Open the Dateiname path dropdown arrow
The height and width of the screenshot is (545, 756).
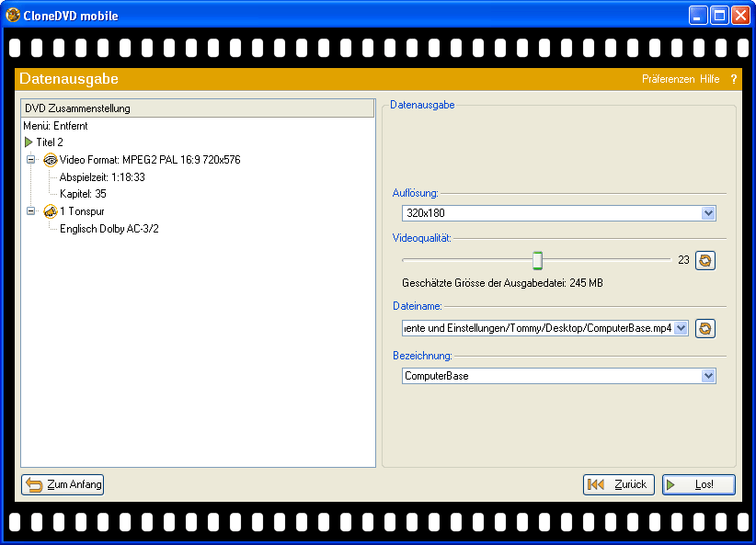pos(681,328)
